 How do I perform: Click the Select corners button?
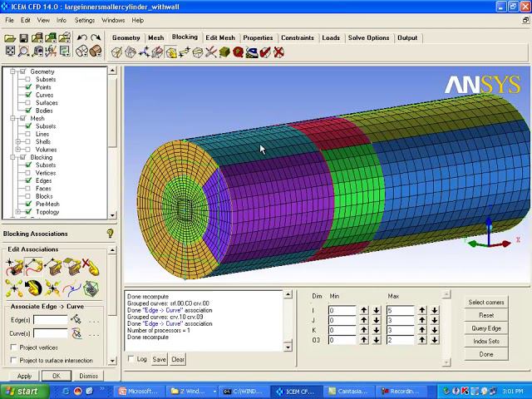(x=486, y=302)
